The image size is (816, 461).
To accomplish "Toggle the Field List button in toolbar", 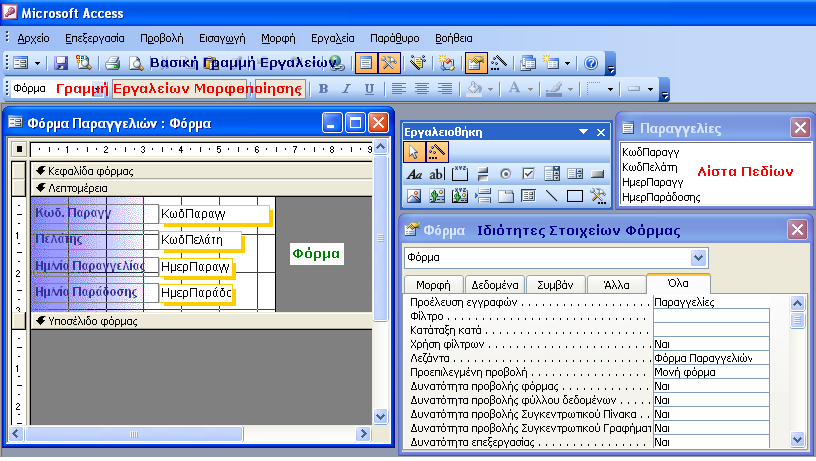I will click(x=366, y=63).
